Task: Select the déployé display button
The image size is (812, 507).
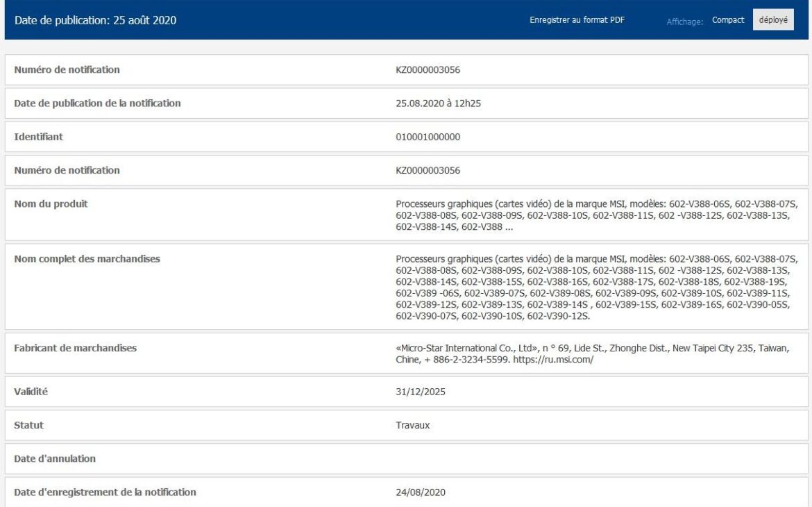Action: pyautogui.click(x=773, y=20)
